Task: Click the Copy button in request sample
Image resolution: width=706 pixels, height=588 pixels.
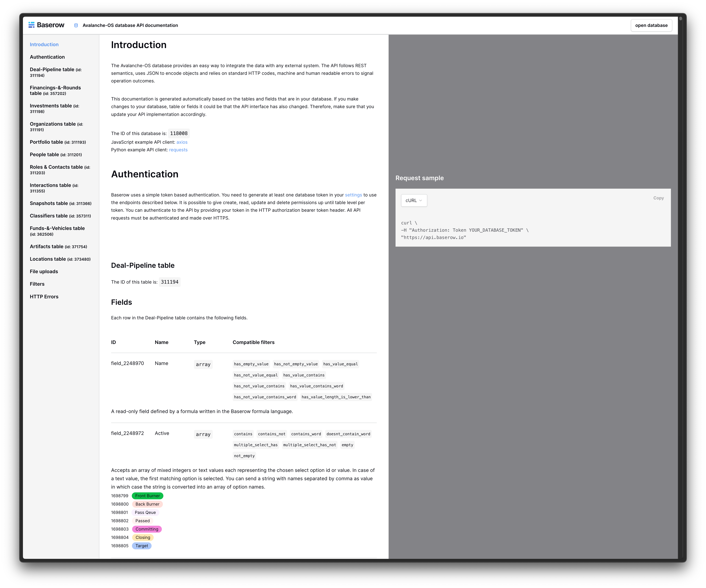Action: pos(658,198)
